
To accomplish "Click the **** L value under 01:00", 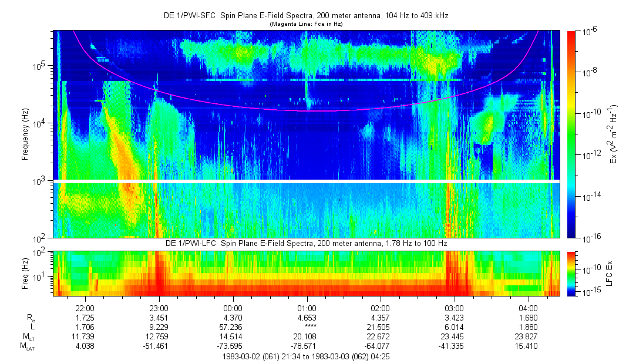I will [x=307, y=326].
